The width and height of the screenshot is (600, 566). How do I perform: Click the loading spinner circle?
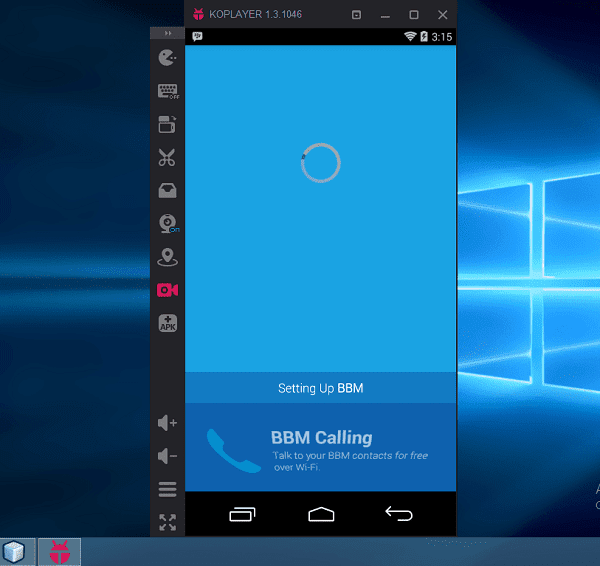coord(321,163)
